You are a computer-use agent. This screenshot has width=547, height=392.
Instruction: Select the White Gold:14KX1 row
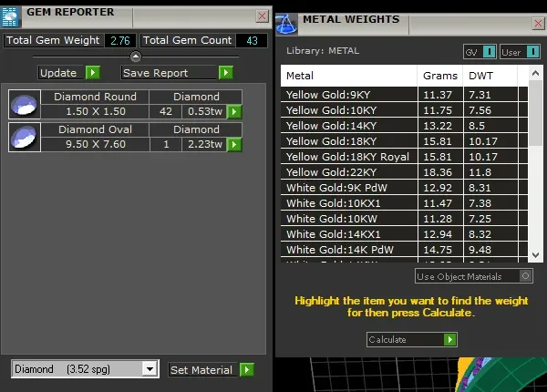[x=404, y=234]
